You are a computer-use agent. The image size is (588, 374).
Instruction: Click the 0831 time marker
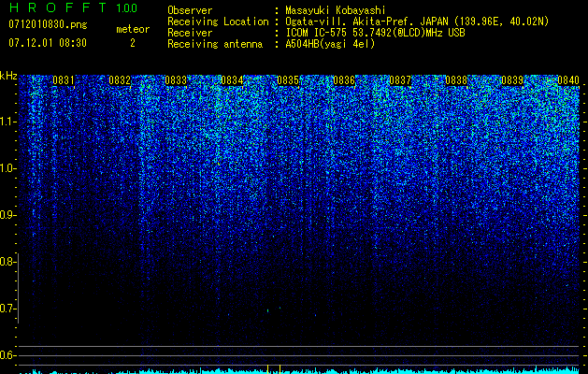pyautogui.click(x=64, y=80)
